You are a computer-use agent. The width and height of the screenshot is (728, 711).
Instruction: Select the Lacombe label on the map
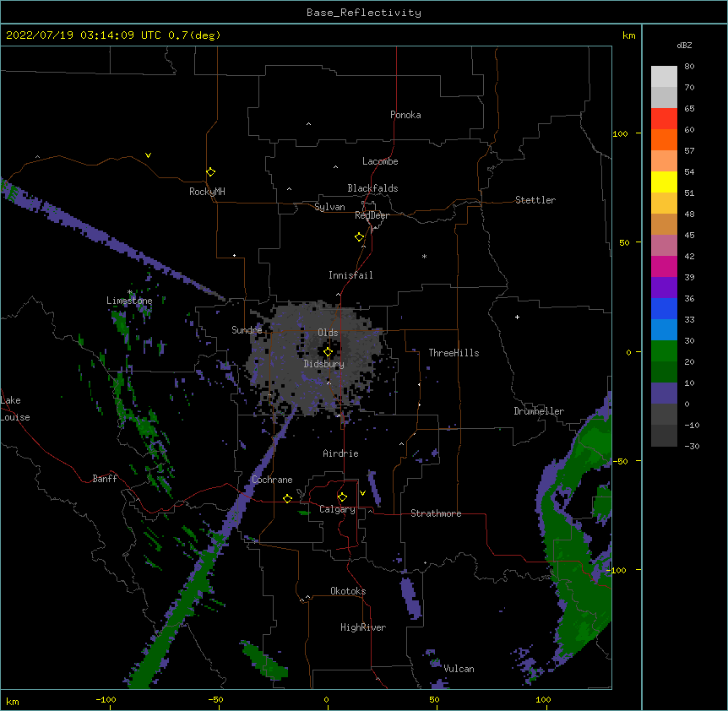click(x=380, y=161)
